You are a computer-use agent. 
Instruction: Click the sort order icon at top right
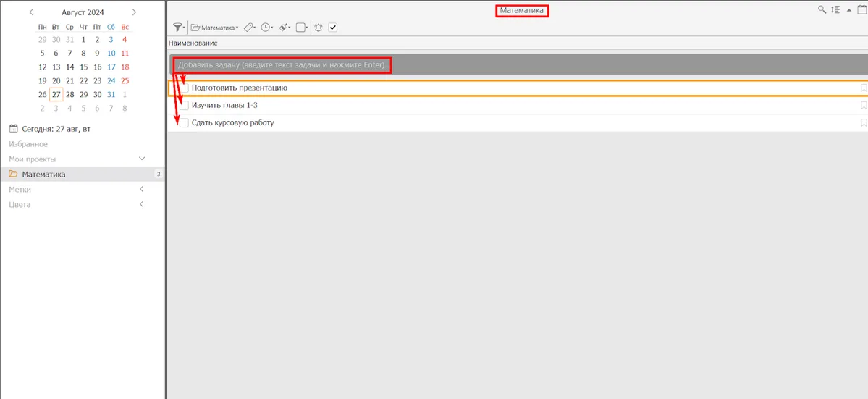coord(835,9)
